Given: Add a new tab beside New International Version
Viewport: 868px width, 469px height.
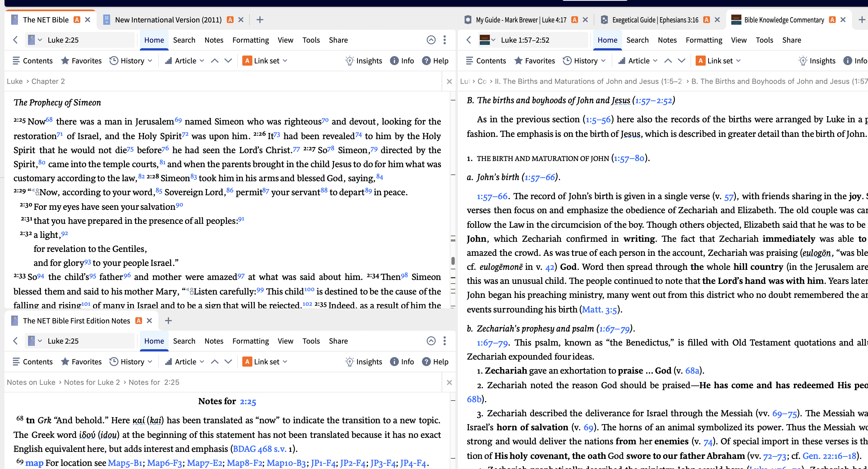Looking at the screenshot, I should (x=259, y=20).
